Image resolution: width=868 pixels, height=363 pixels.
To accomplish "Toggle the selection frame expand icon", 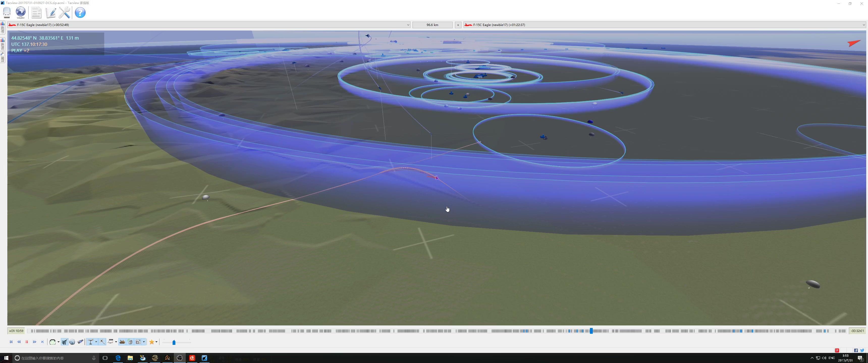I will 138,342.
